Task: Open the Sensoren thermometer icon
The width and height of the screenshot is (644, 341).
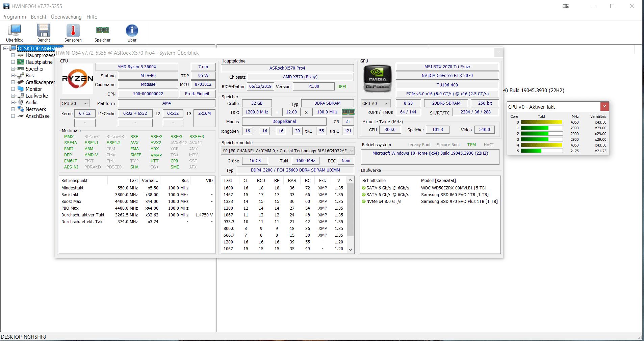Action: (x=73, y=32)
